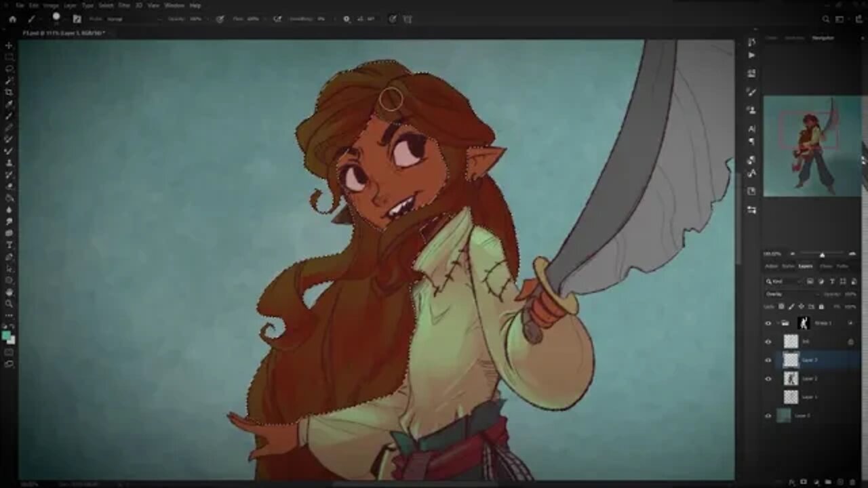Viewport: 868px width, 488px height.
Task: Toggle lock position
Action: (801, 306)
